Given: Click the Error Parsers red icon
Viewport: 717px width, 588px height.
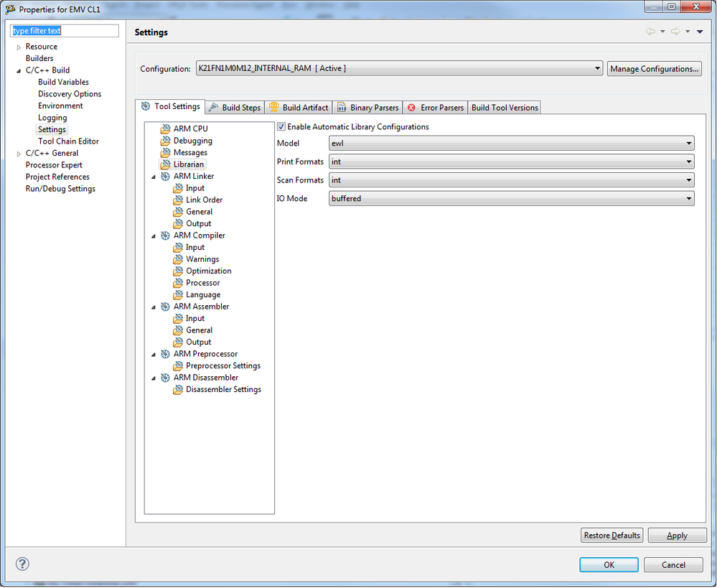Looking at the screenshot, I should (x=411, y=108).
